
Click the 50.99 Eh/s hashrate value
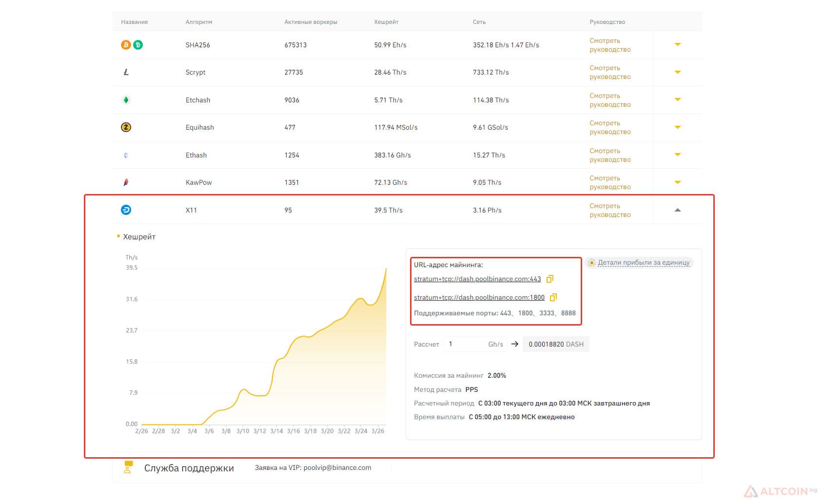tap(390, 45)
